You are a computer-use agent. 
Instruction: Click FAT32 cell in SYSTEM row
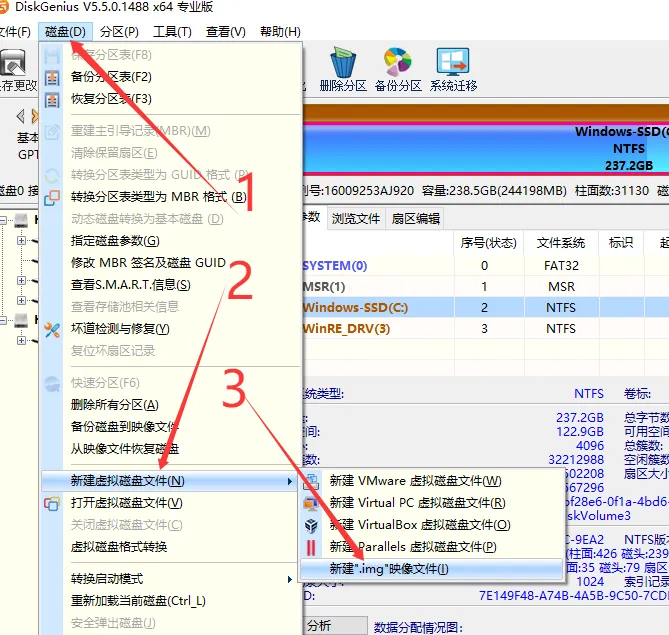coord(561,266)
